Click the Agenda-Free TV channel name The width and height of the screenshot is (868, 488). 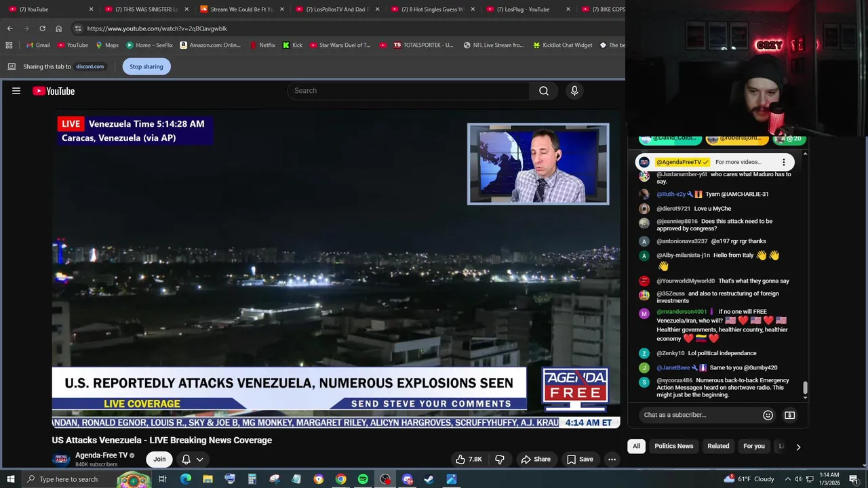(101, 455)
